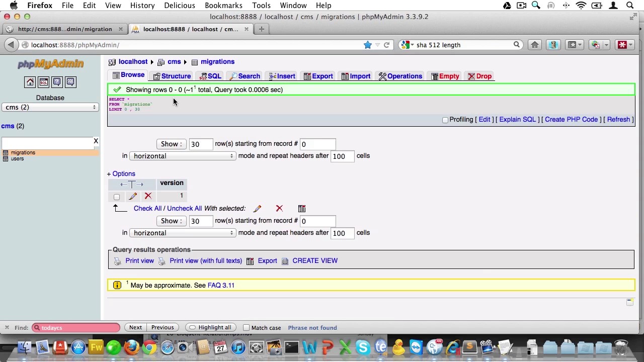Open the History menu
644x362 pixels.
point(142,6)
